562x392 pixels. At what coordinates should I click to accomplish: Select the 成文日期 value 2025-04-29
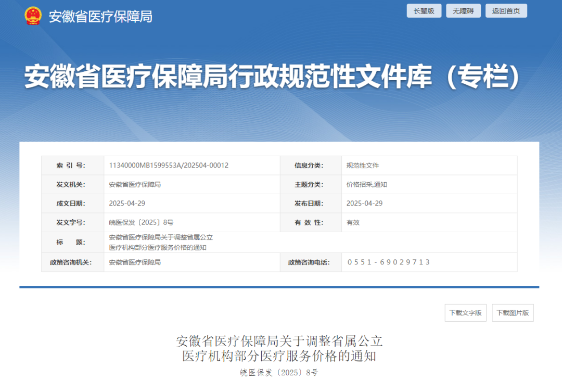coord(127,204)
